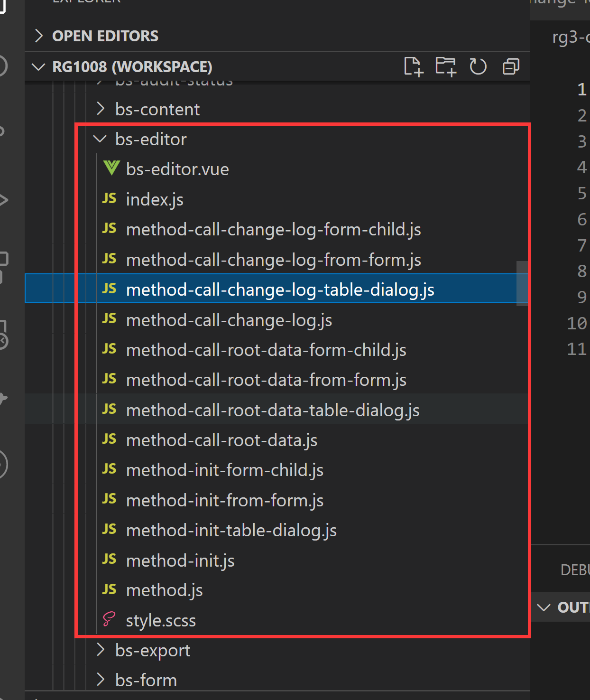The height and width of the screenshot is (700, 590).
Task: Open bs-editor.vue file
Action: (177, 169)
